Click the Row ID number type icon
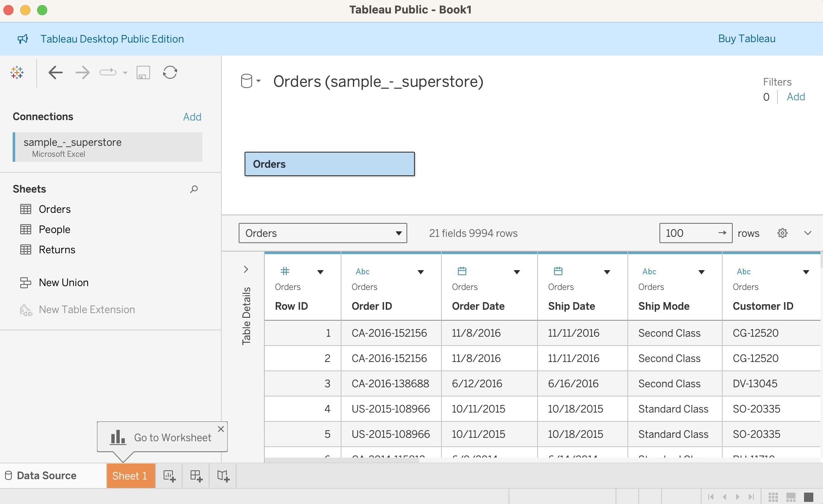 point(285,271)
